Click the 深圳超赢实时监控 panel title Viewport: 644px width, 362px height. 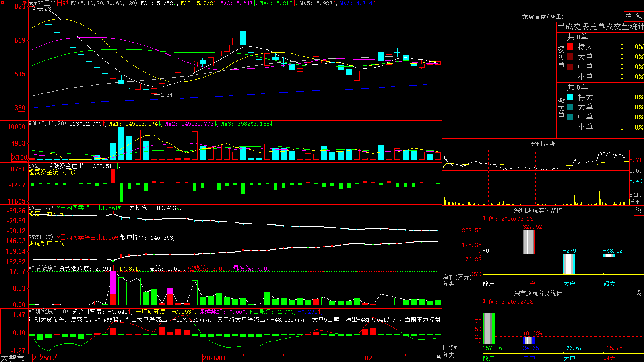538,210
